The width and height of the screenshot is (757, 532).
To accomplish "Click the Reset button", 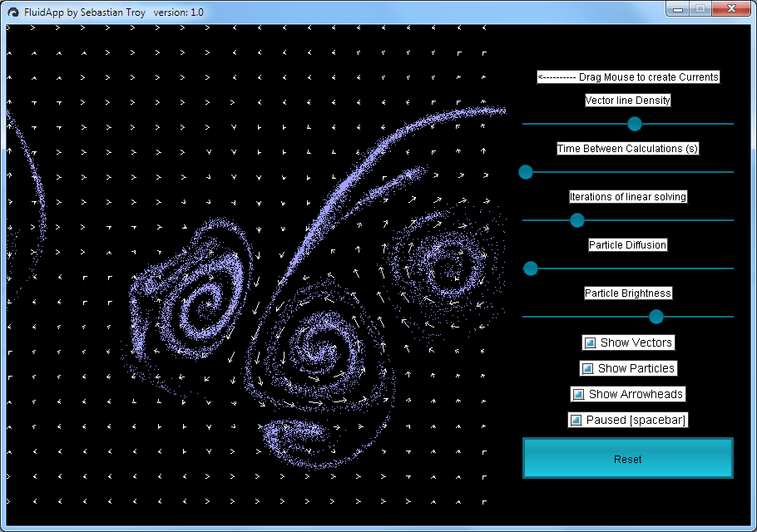I will [x=627, y=458].
